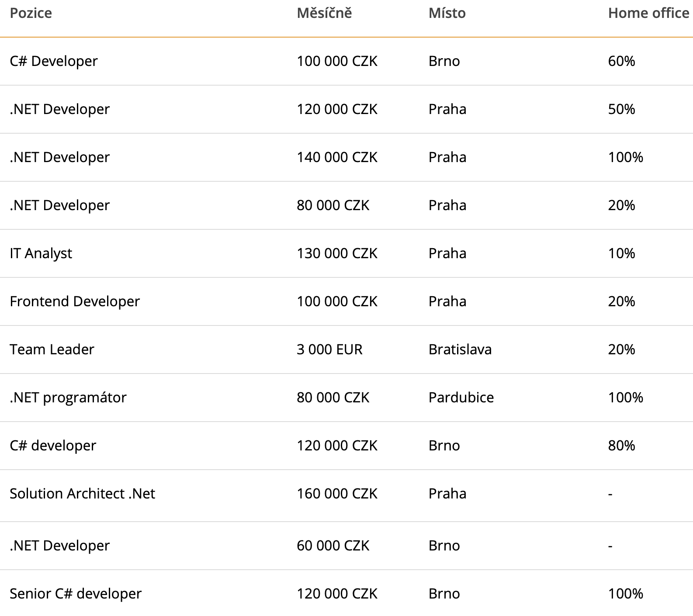693x616 pixels.
Task: Click the 20% value in the Frontend Developer row
Action: click(x=621, y=301)
